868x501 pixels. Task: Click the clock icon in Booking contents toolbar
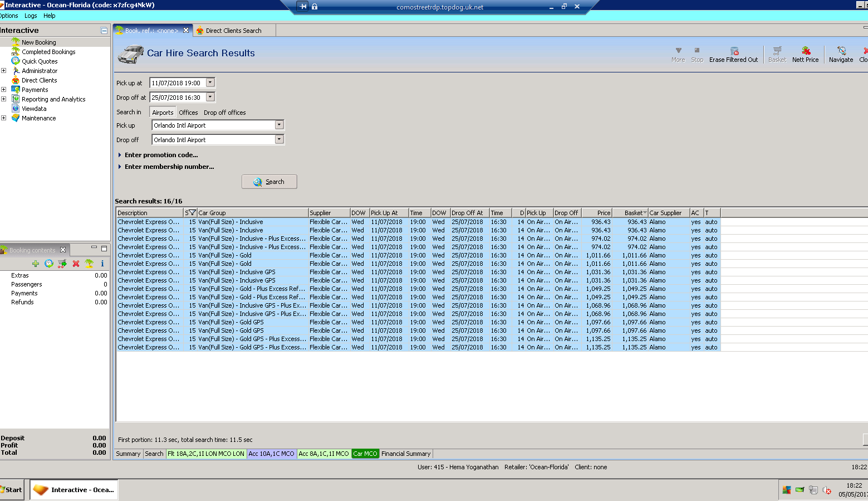pyautogui.click(x=49, y=264)
